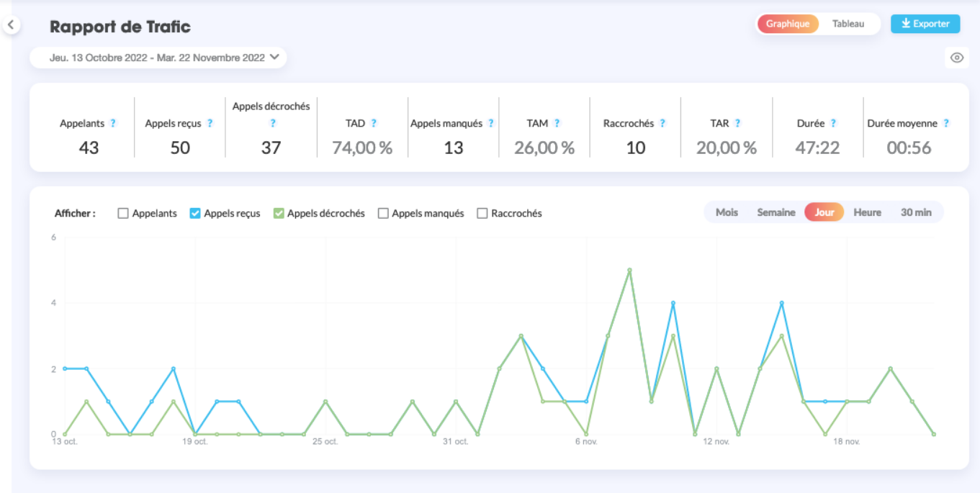Uncheck the Appels reçus checkbox
The width and height of the screenshot is (980, 493).
[x=194, y=213]
